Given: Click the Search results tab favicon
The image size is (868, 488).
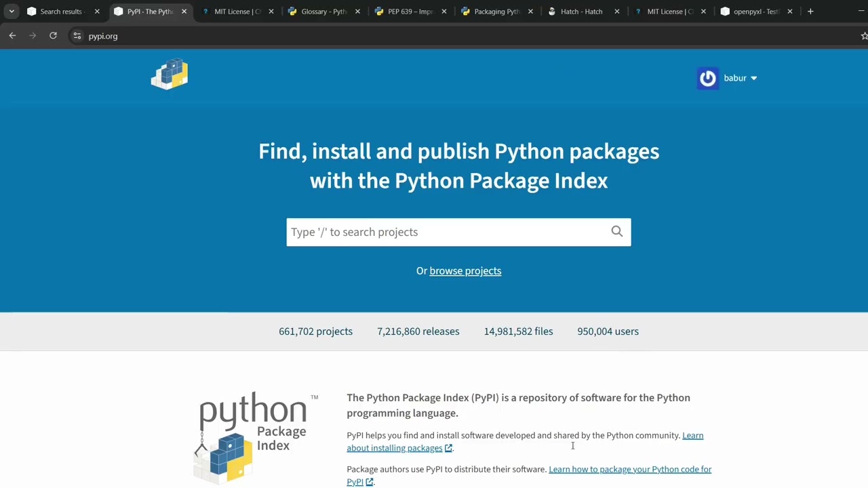Looking at the screenshot, I should (31, 12).
